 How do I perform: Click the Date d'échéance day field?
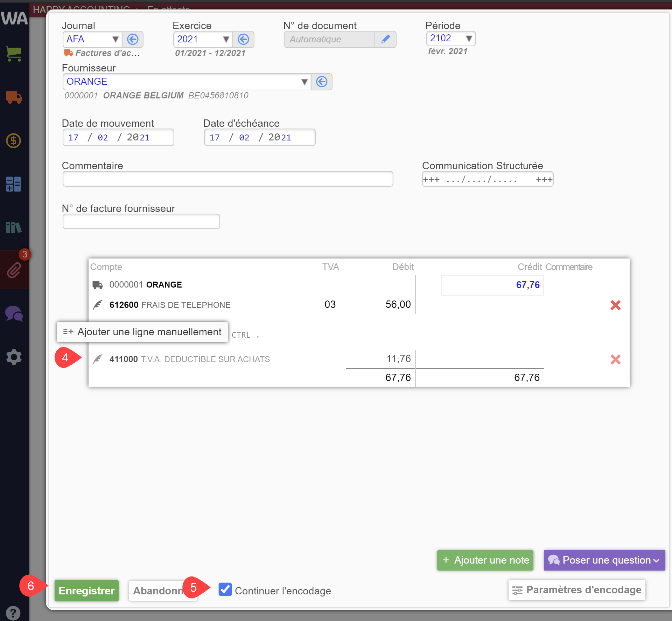click(x=215, y=137)
